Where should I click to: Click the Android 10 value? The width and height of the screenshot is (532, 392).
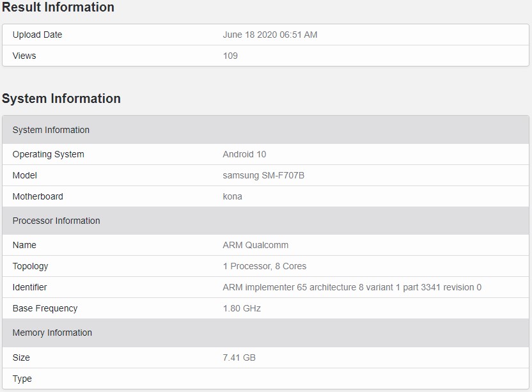[x=244, y=154]
